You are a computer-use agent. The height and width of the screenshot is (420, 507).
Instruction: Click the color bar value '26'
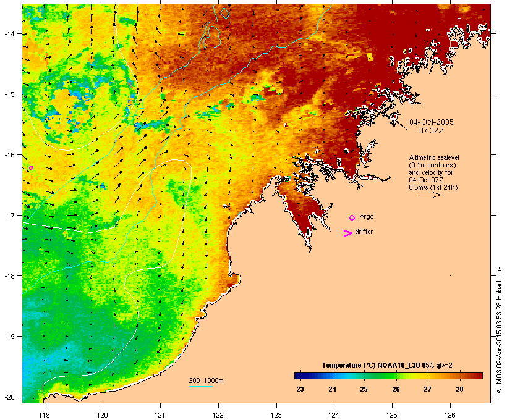[x=396, y=389]
